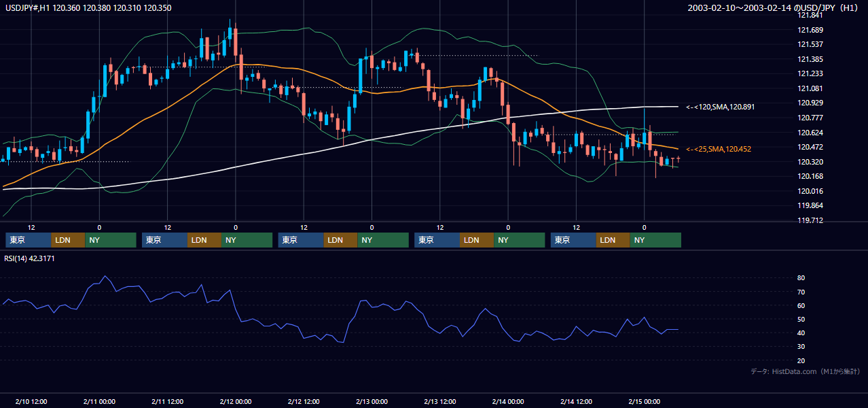
Task: Click price axis value 120.320
Action: [x=811, y=162]
